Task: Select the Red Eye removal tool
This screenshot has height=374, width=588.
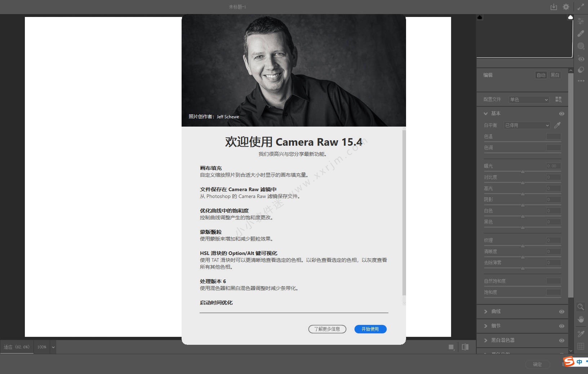Action: 581,59
